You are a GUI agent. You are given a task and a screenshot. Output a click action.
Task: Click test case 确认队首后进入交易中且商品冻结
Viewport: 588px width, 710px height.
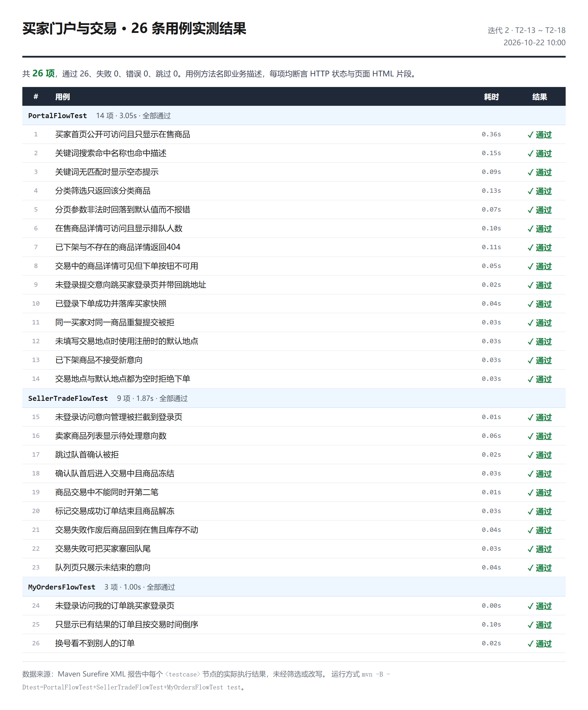point(115,474)
